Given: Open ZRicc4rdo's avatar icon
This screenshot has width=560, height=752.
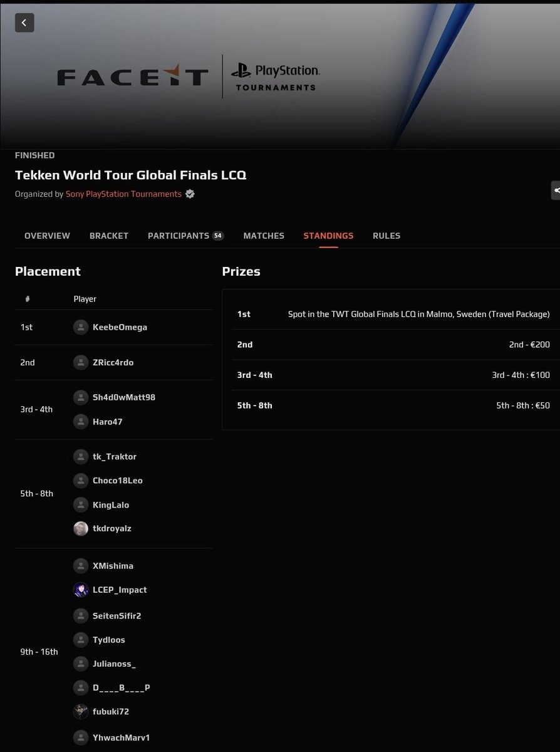Looking at the screenshot, I should (x=81, y=362).
